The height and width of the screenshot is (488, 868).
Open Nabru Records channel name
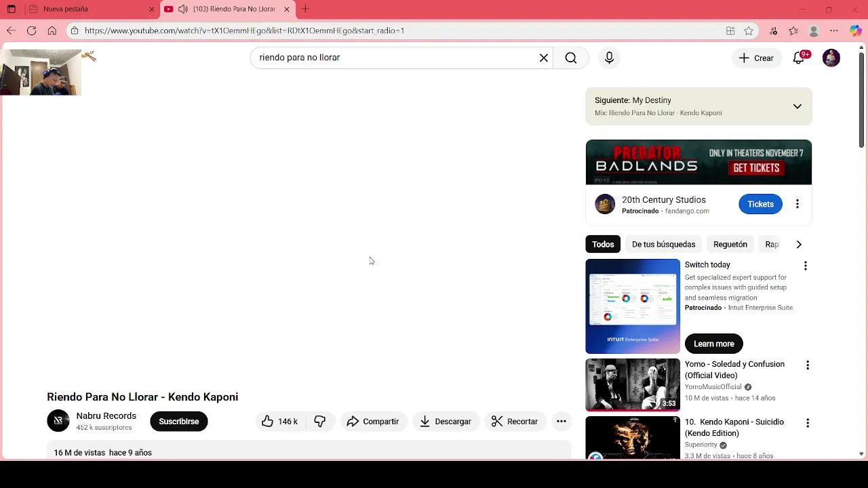pyautogui.click(x=106, y=416)
